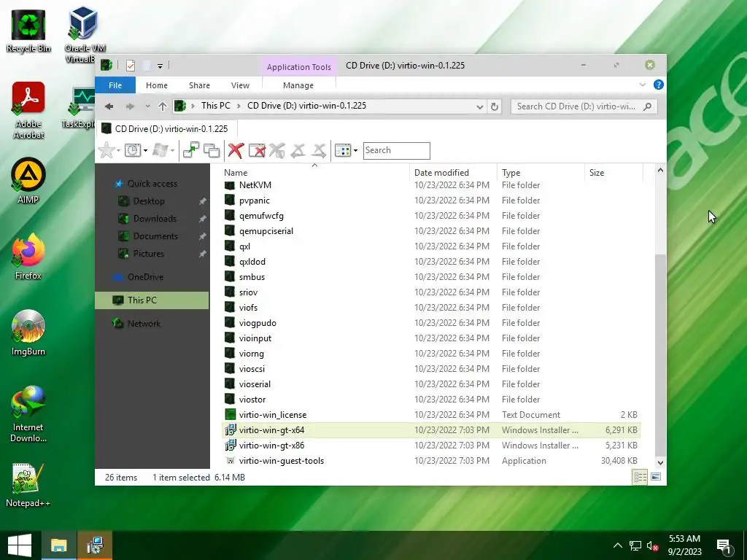The image size is (747, 560).
Task: Click the Properties quick access icon in title bar
Action: (x=131, y=65)
